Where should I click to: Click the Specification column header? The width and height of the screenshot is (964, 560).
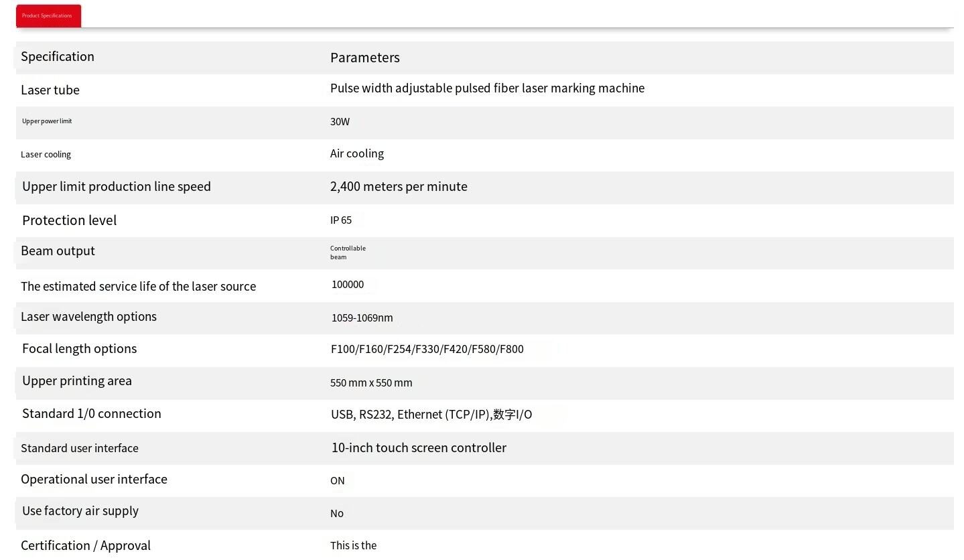point(58,57)
